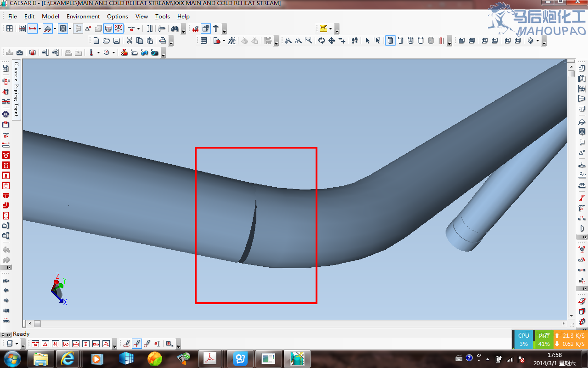Click the Rho density icon in bottom toolbar
The image size is (588, 368).
pos(96,344)
